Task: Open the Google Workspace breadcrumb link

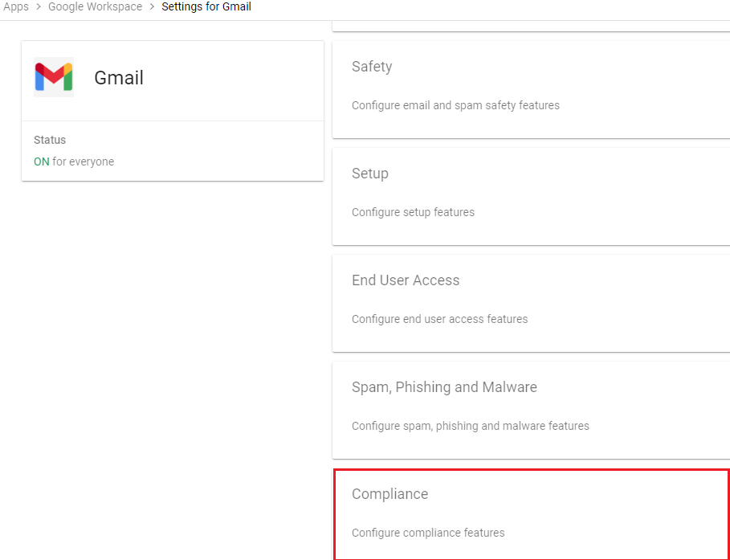Action: (x=95, y=7)
